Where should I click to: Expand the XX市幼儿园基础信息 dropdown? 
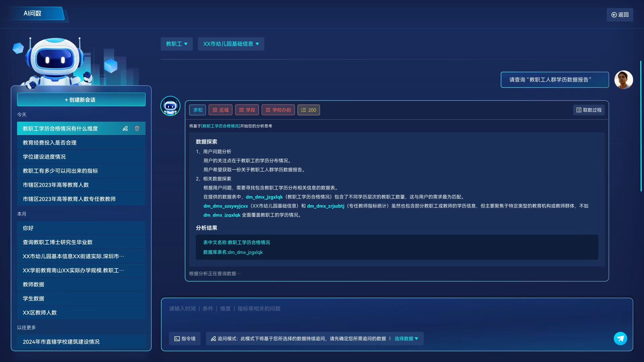point(231,44)
